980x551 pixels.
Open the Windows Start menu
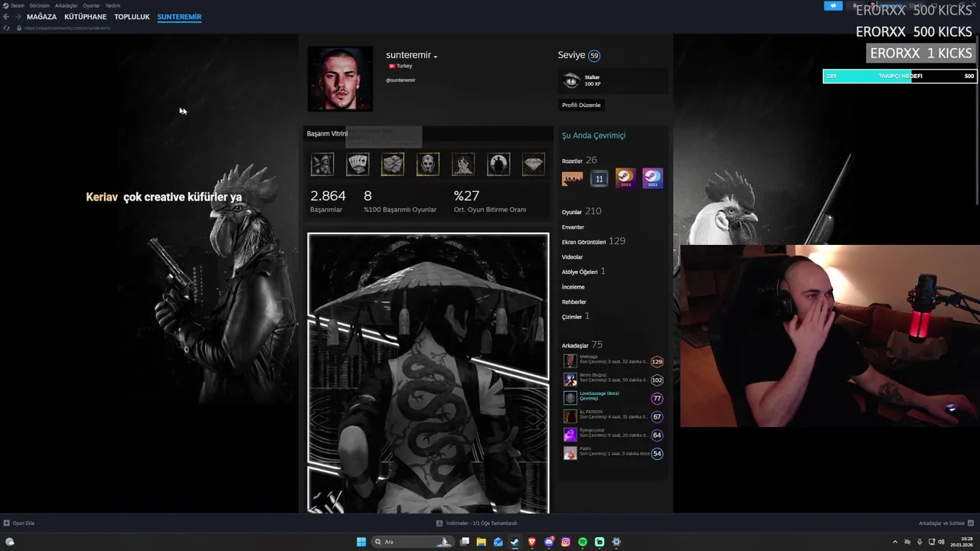(361, 542)
